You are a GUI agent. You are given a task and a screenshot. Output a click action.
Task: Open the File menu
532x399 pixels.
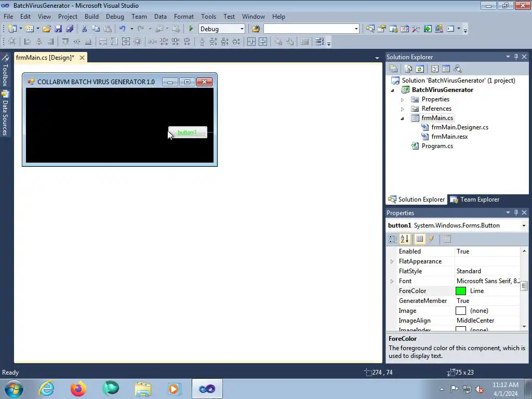(x=8, y=16)
